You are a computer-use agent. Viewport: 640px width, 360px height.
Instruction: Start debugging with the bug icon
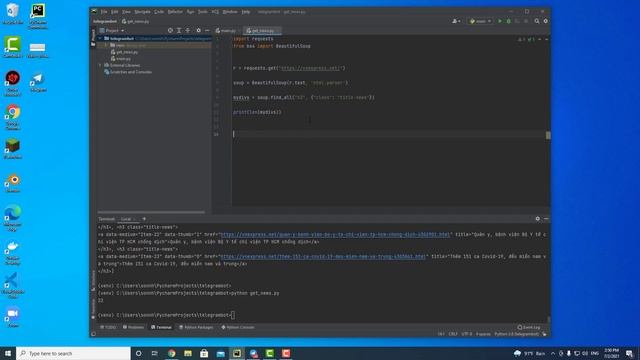pos(509,21)
